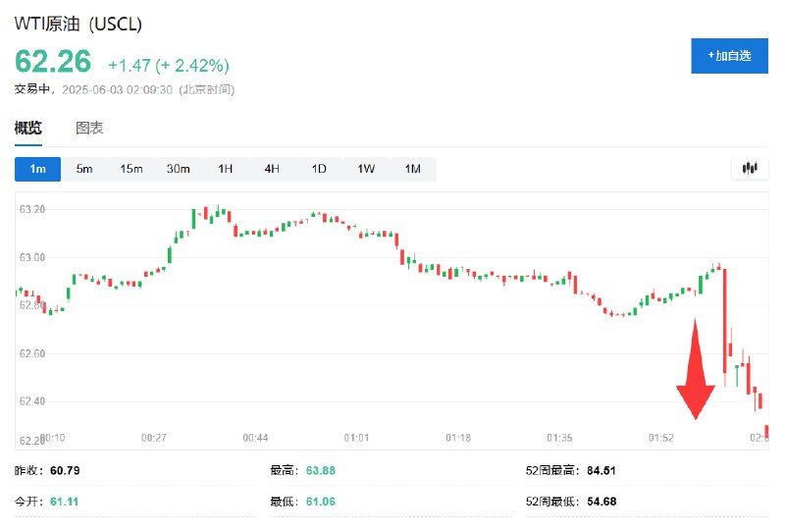Open the 图表 tab
Viewport: 785px width, 532px height.
coord(89,129)
